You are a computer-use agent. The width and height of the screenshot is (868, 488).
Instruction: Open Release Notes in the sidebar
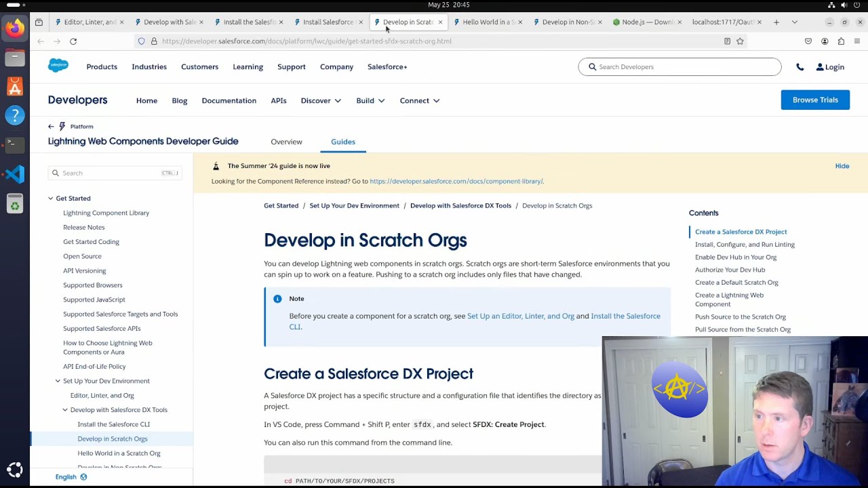pyautogui.click(x=84, y=228)
